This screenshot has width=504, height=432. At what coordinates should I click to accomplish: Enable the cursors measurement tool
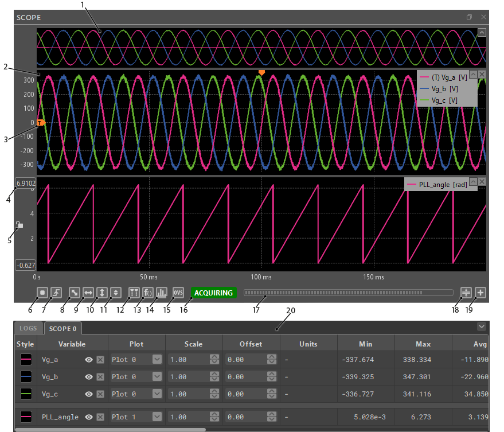coord(134,293)
